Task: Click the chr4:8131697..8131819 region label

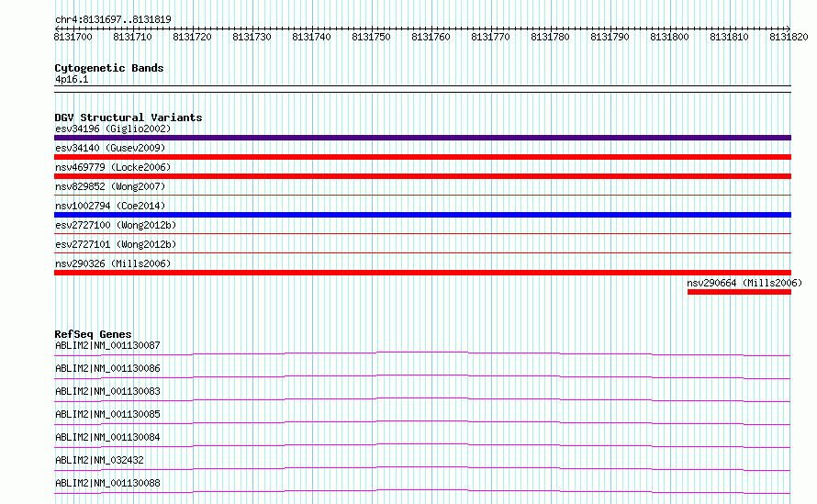Action: tap(113, 20)
